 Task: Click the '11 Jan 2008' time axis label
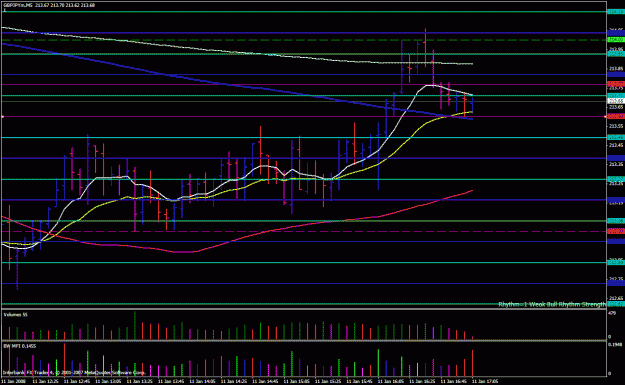tap(13, 381)
